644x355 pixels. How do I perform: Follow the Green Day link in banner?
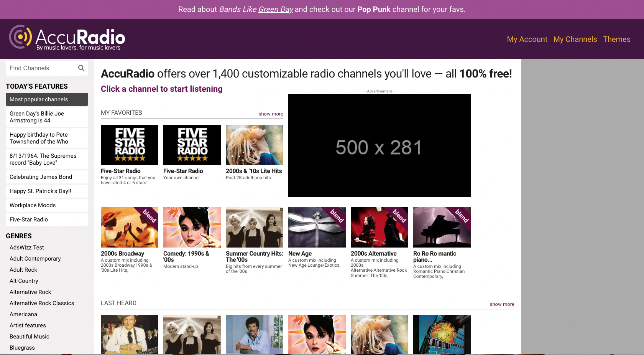coord(276,9)
